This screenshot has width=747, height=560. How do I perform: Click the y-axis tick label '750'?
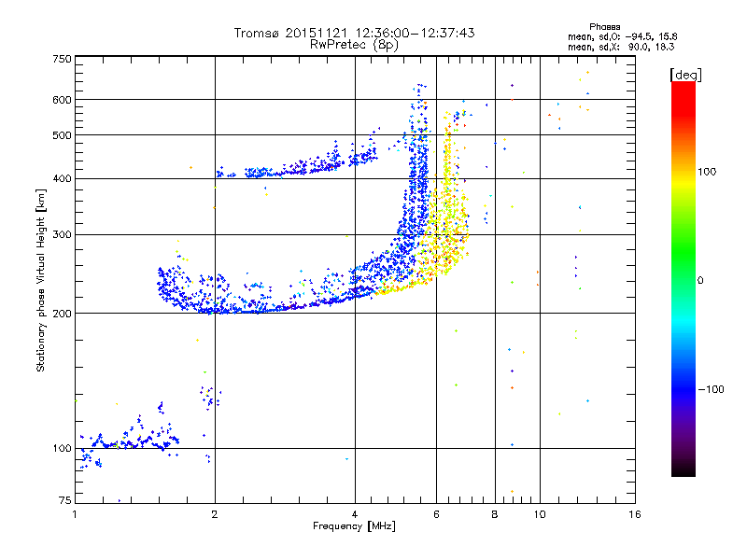62,59
